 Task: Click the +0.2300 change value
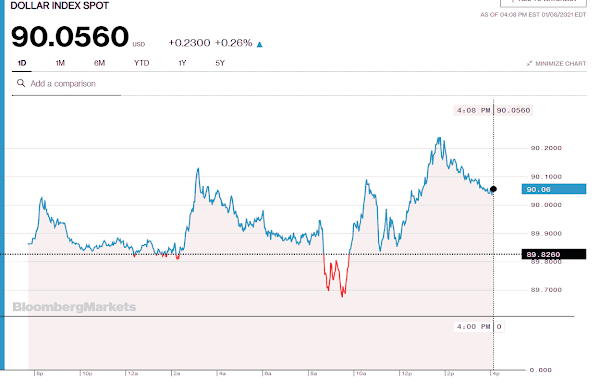[x=189, y=43]
